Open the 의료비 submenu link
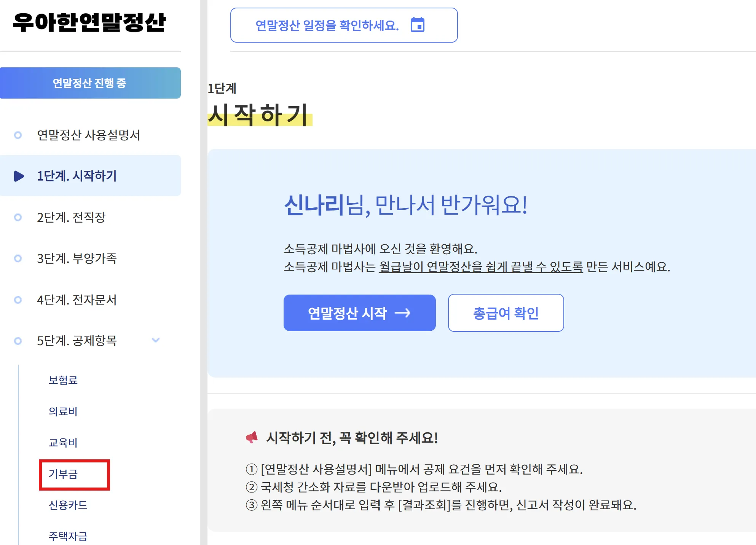 63,411
